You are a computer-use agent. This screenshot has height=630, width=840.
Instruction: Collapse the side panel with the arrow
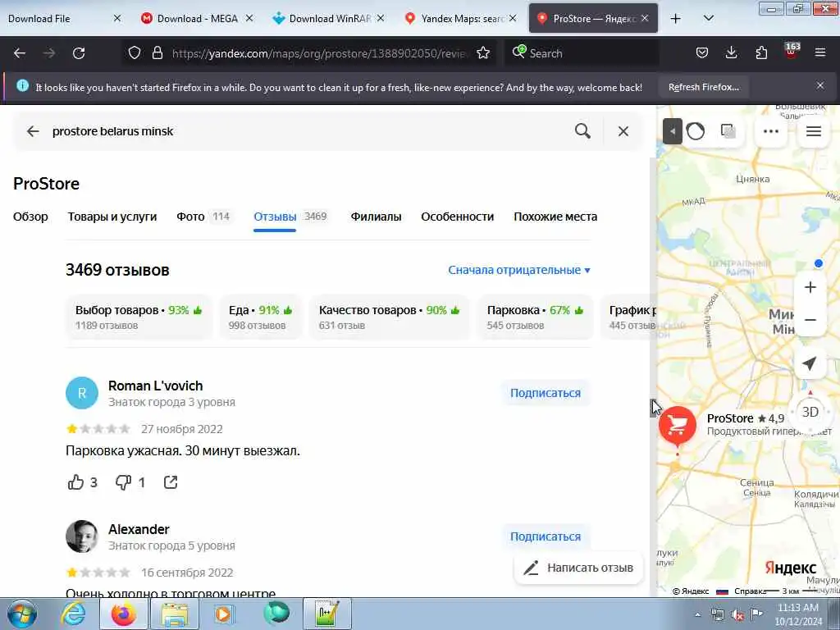(x=673, y=131)
